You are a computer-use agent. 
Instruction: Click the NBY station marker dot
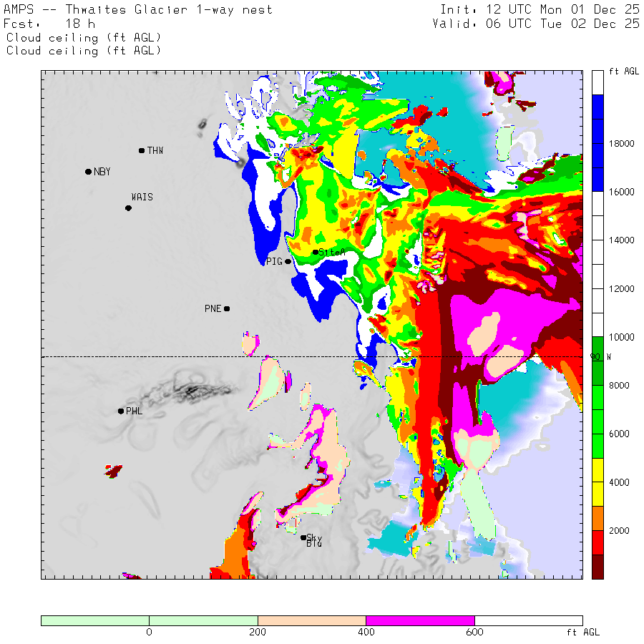[88, 172]
